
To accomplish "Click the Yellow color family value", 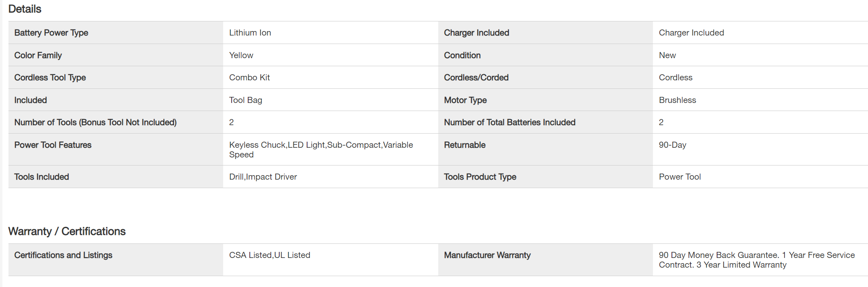I will (x=241, y=55).
